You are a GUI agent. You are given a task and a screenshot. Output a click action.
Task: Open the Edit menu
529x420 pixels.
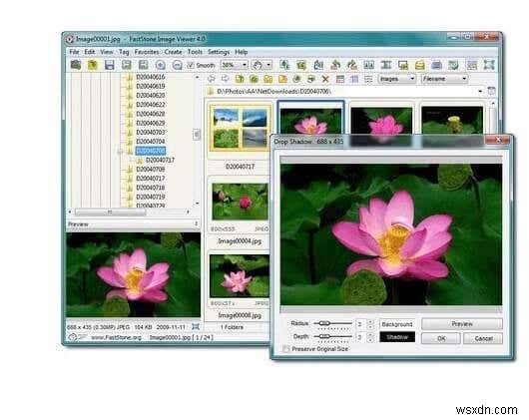(90, 52)
